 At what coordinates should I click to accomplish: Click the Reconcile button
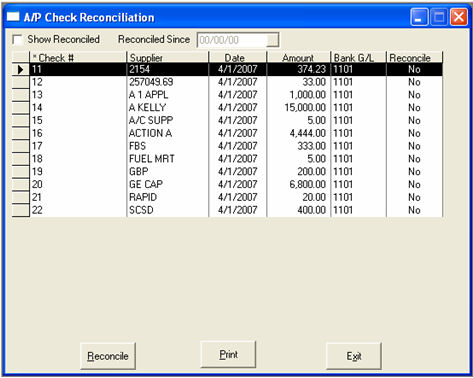(108, 356)
